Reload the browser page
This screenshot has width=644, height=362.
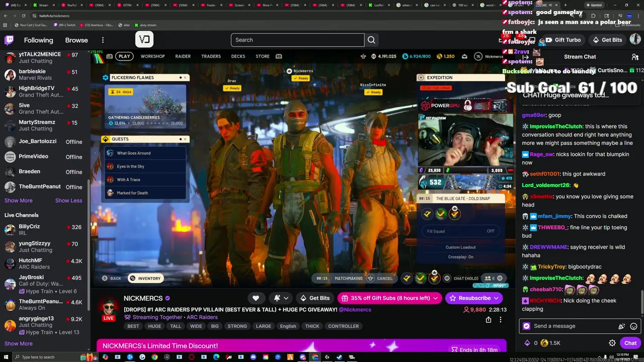(x=23, y=16)
